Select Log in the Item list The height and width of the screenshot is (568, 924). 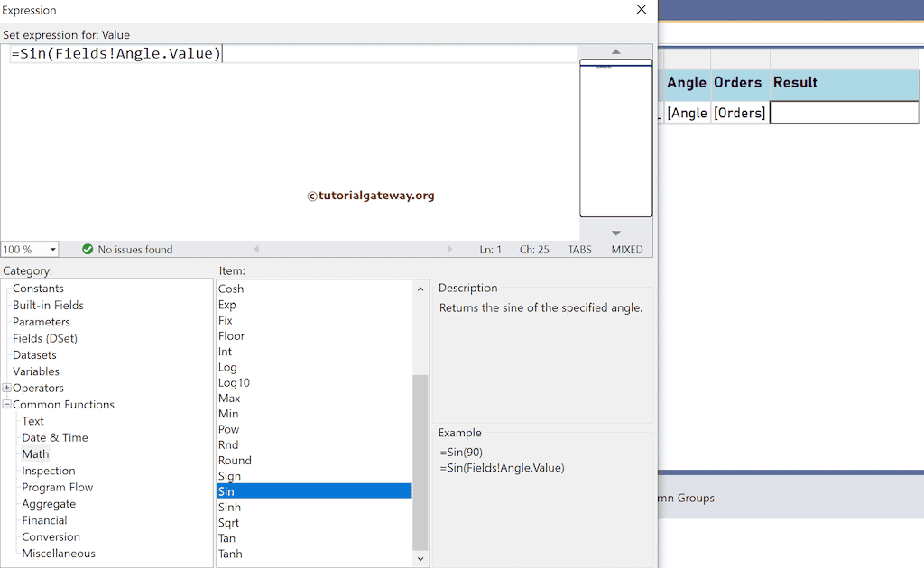coord(227,367)
